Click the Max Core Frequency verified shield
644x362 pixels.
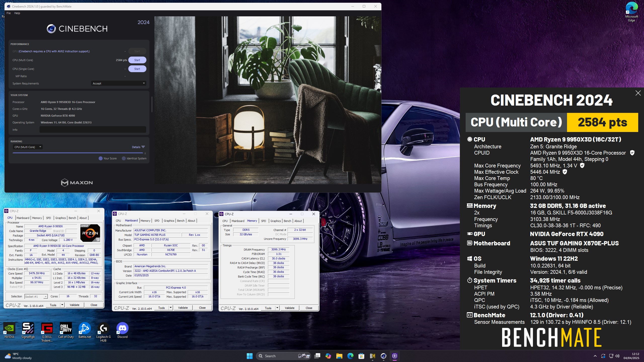tap(582, 165)
